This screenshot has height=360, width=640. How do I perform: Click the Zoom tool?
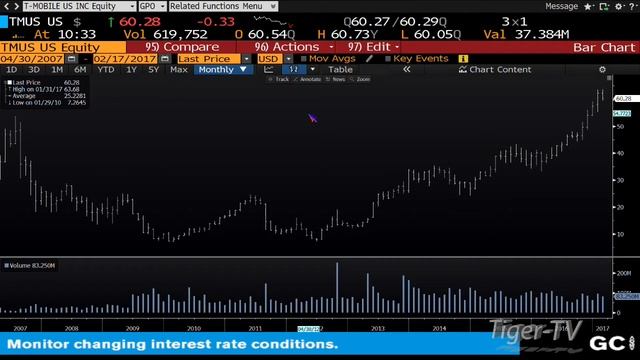360,79
